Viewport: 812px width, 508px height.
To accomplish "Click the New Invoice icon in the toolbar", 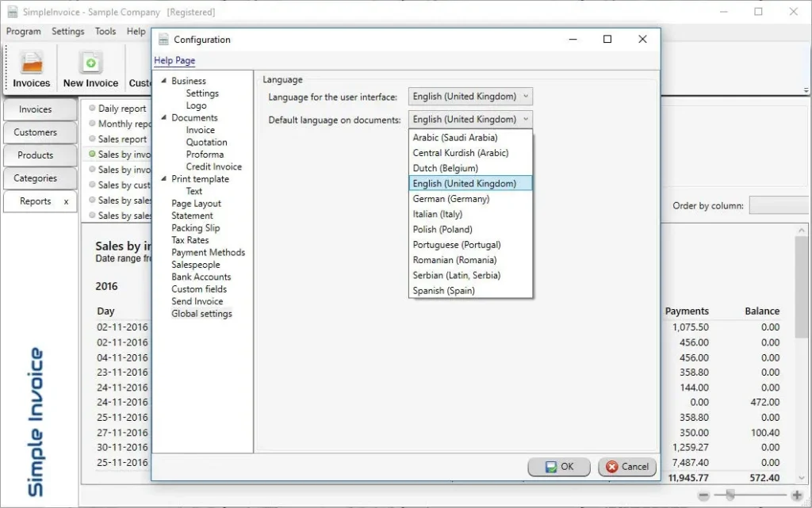I will tap(90, 60).
